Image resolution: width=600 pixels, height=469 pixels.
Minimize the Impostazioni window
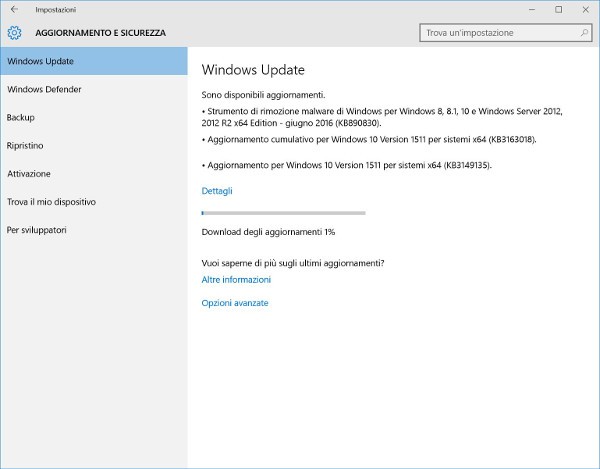[x=532, y=10]
